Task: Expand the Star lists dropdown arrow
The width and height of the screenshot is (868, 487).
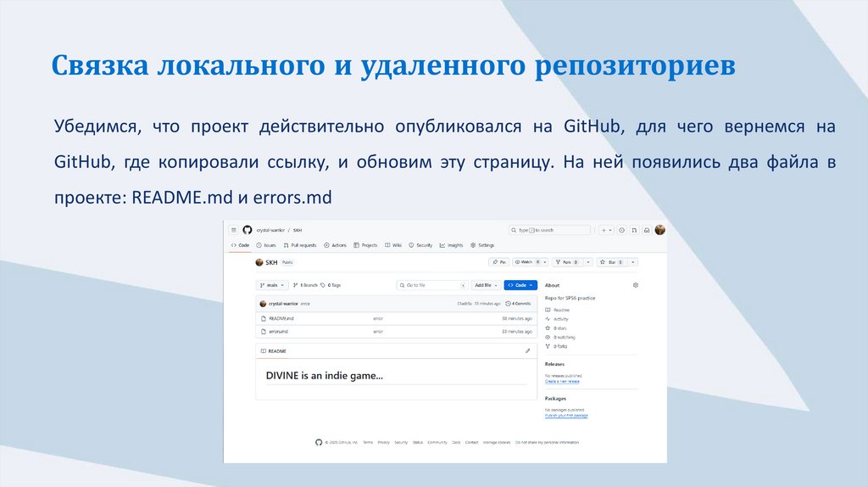Action: tap(632, 262)
